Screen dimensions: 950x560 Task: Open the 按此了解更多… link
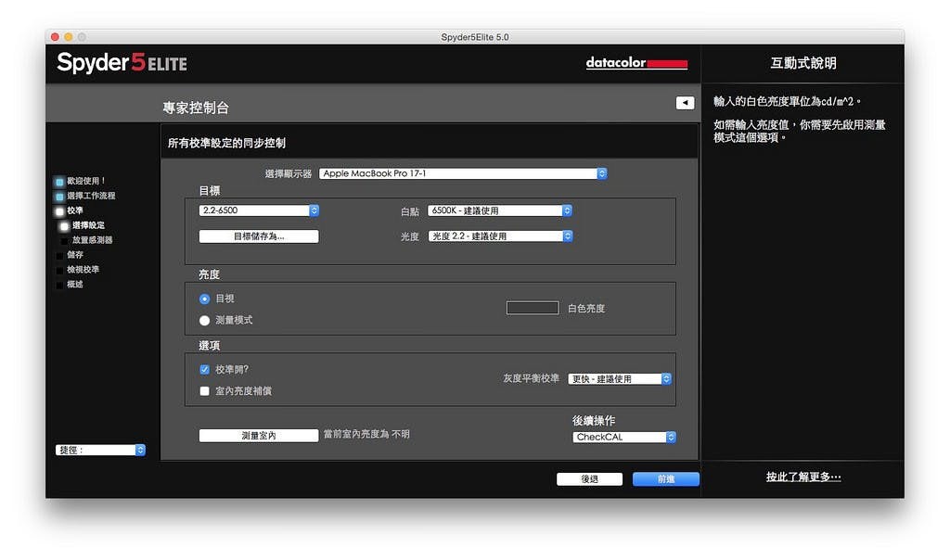point(803,477)
